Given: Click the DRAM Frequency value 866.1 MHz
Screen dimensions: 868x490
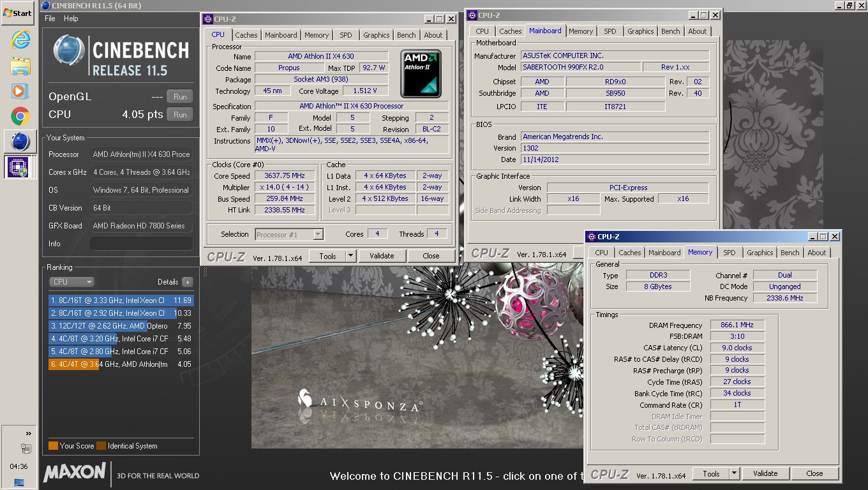Looking at the screenshot, I should [737, 325].
